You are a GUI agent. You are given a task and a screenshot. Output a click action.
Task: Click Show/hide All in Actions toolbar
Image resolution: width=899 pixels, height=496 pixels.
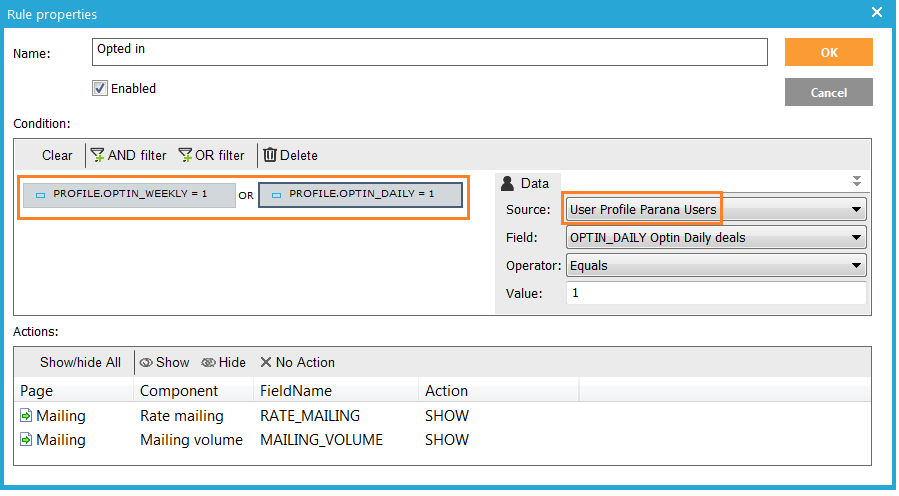80,363
